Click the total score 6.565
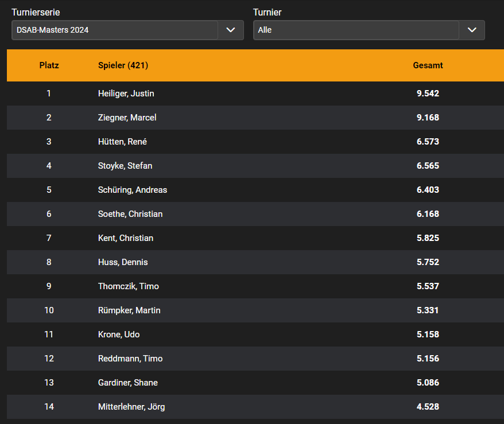This screenshot has height=424, width=504. (x=428, y=166)
